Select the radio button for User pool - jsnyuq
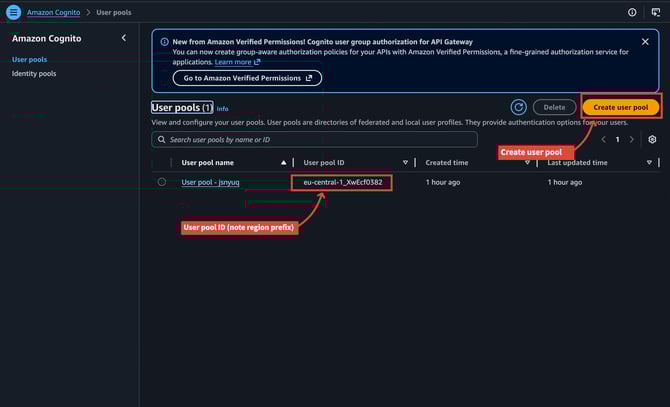 (162, 182)
